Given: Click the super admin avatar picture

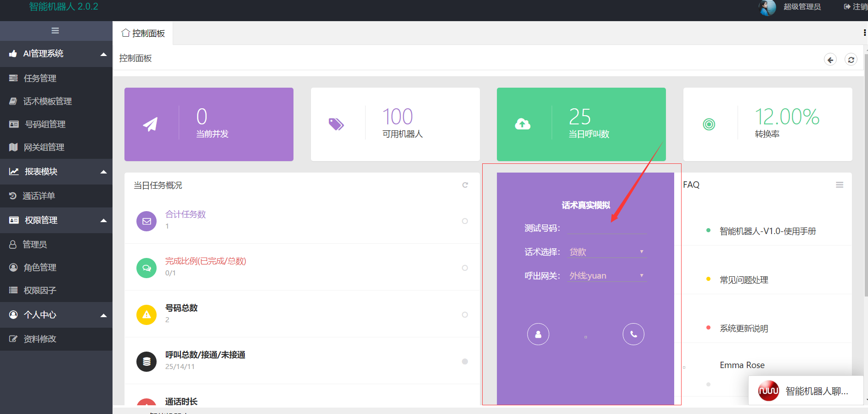Looking at the screenshot, I should pyautogui.click(x=767, y=7).
